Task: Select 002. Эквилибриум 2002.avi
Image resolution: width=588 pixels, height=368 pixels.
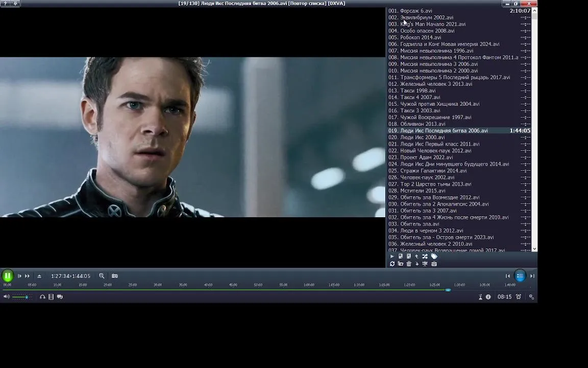Action: [x=459, y=18]
